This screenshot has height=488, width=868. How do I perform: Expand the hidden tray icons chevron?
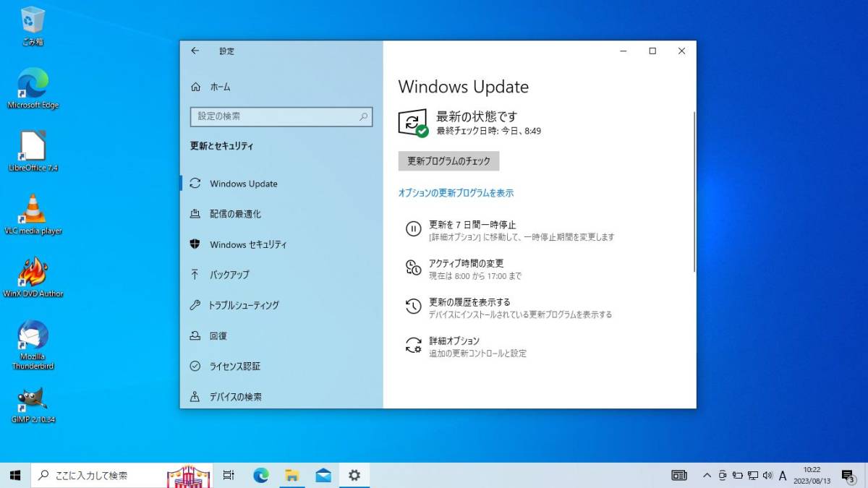[707, 475]
